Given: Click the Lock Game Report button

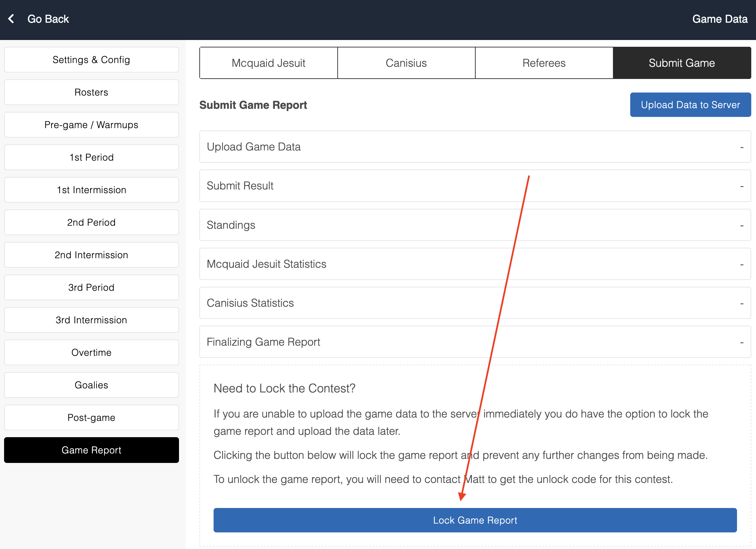Looking at the screenshot, I should [x=475, y=520].
